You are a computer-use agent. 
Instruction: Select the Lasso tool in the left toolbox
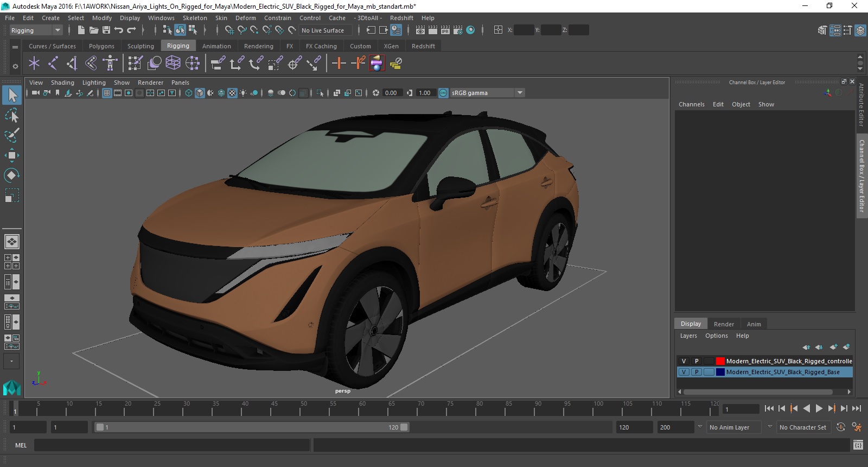(x=12, y=115)
